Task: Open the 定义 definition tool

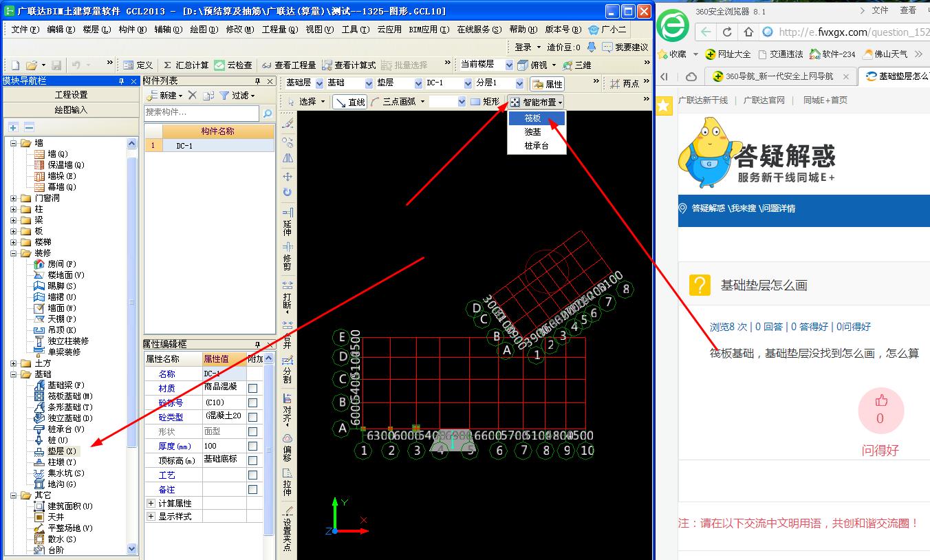Action: tap(138, 65)
